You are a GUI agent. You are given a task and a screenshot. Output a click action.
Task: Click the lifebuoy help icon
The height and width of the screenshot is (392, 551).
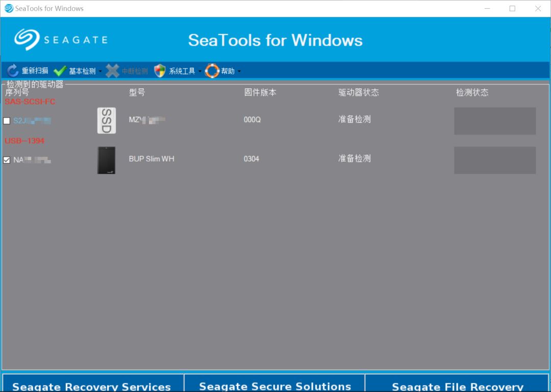coord(212,71)
